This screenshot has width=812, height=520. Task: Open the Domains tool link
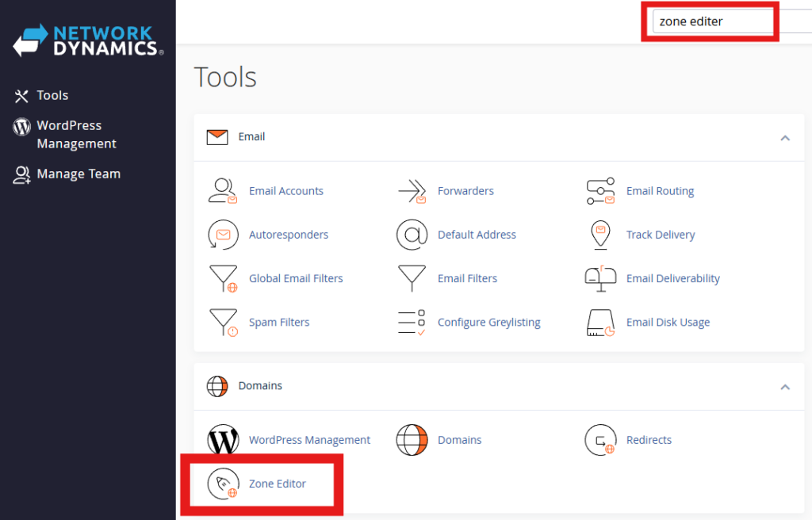click(459, 440)
